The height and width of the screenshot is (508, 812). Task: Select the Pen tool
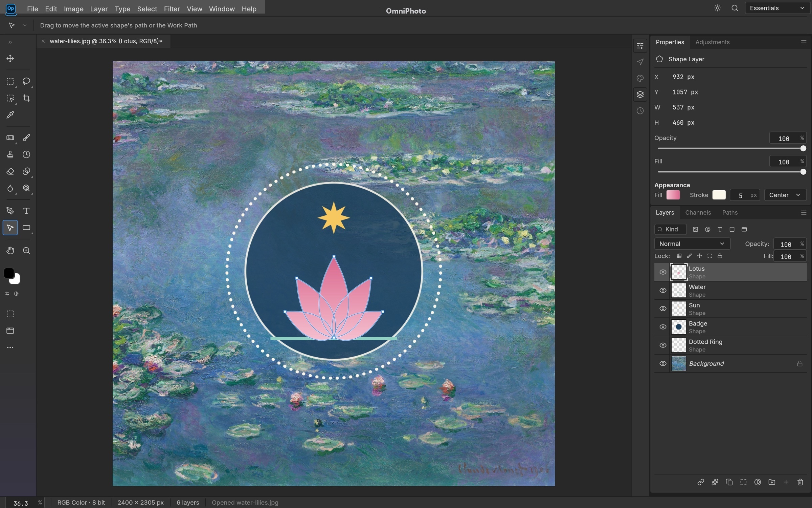(x=10, y=211)
